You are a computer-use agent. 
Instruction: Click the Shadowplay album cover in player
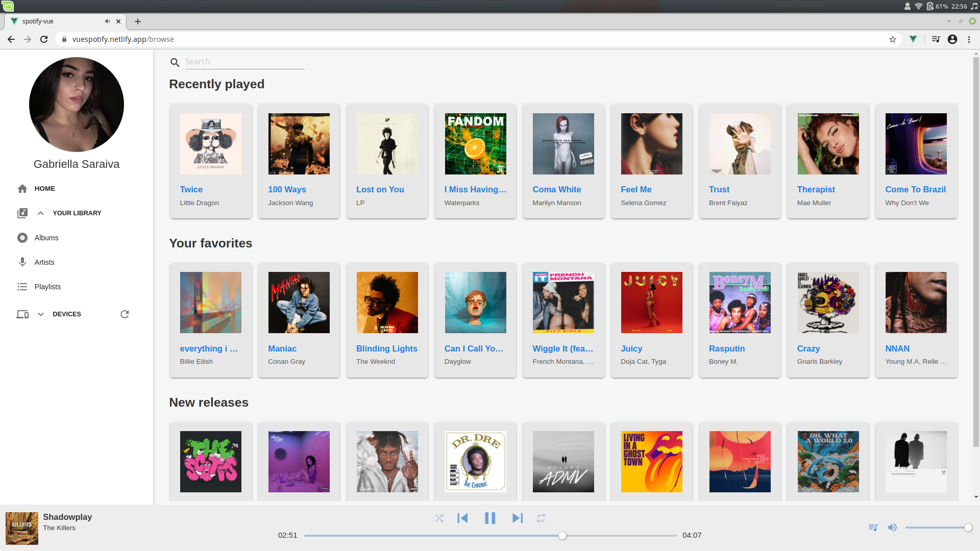22,529
